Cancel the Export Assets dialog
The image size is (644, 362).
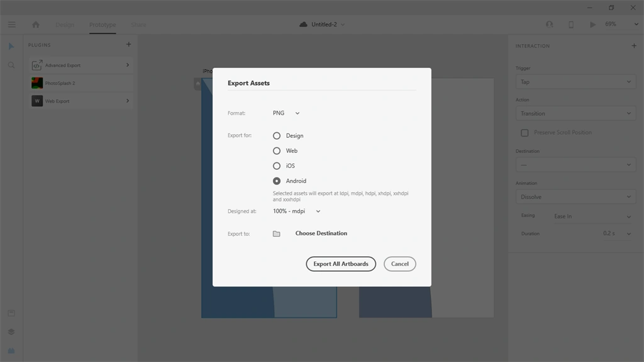point(399,264)
